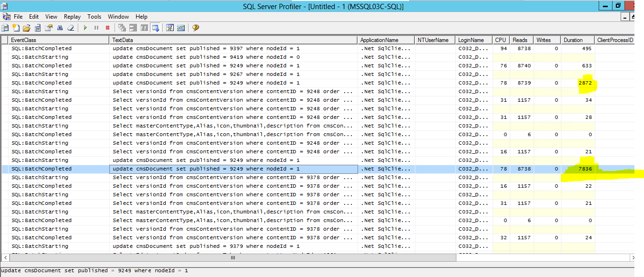The width and height of the screenshot is (644, 277).
Task: Click the highlighted Duration value 7836
Action: (x=585, y=169)
